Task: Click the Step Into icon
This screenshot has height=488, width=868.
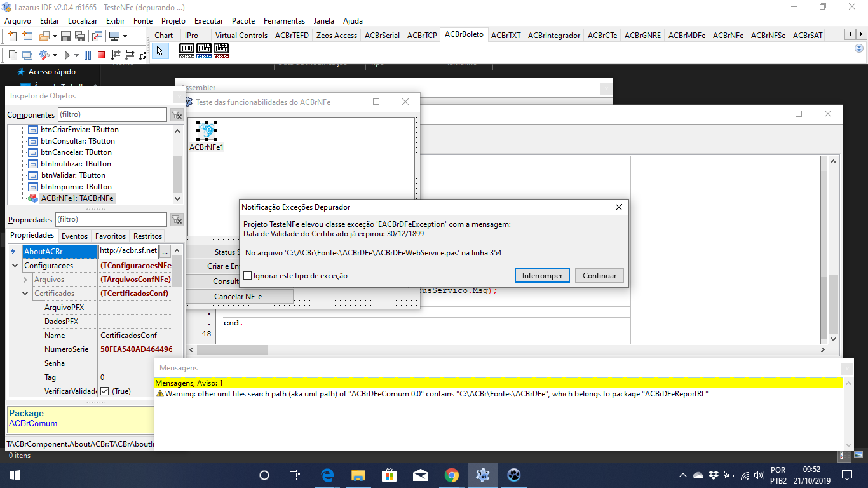Action: click(x=116, y=55)
